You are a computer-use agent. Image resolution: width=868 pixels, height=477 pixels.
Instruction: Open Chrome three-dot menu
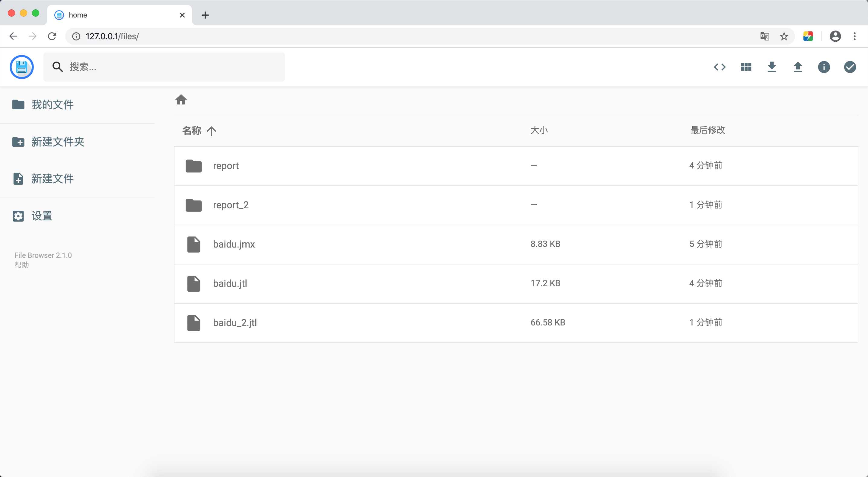click(854, 36)
